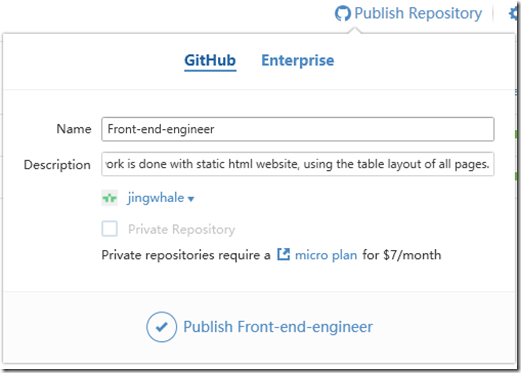The width and height of the screenshot is (521, 373).
Task: Click Publish Front-end-engineer
Action: pyautogui.click(x=278, y=327)
